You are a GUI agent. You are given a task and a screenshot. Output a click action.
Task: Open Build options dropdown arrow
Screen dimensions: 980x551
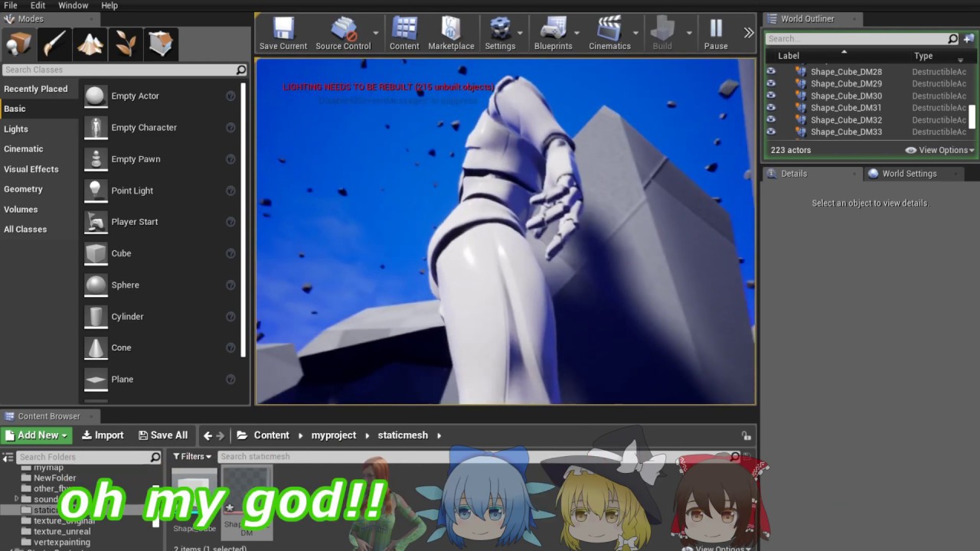[x=689, y=33]
